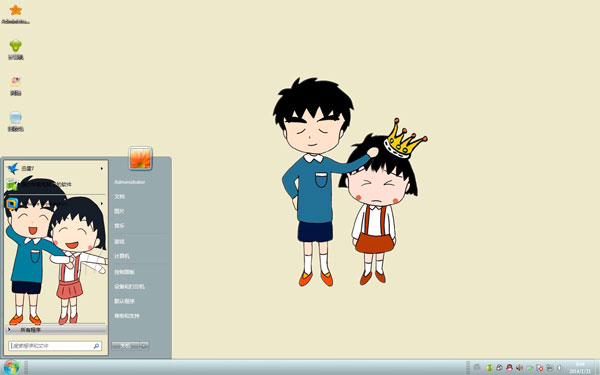Open Control Panel (控制面板) in Start menu
The width and height of the screenshot is (600, 375).
coord(124,272)
